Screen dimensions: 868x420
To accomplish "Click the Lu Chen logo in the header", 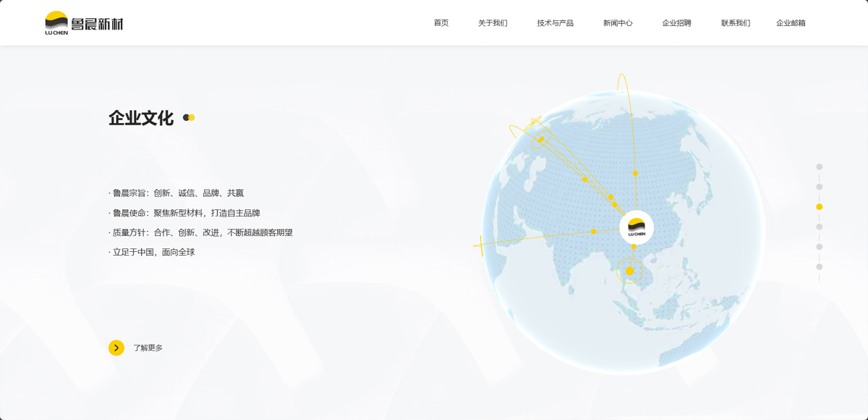I will [x=84, y=23].
